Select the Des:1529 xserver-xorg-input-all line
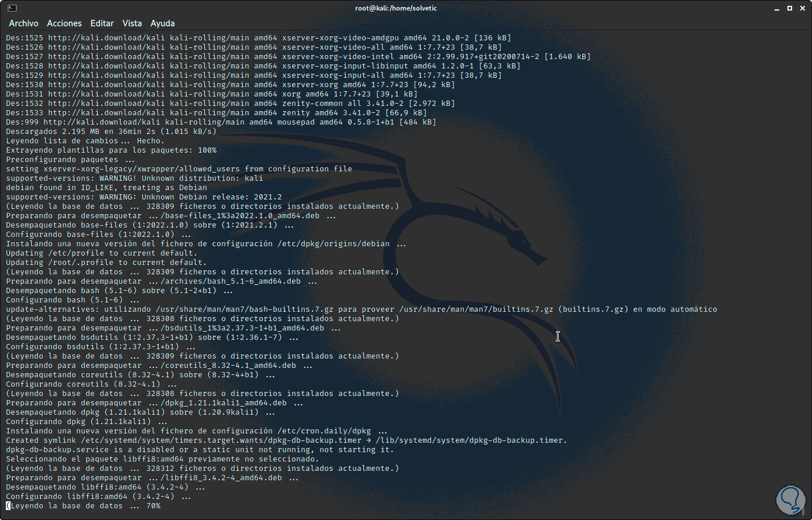Viewport: 812px width, 520px height. click(x=254, y=75)
